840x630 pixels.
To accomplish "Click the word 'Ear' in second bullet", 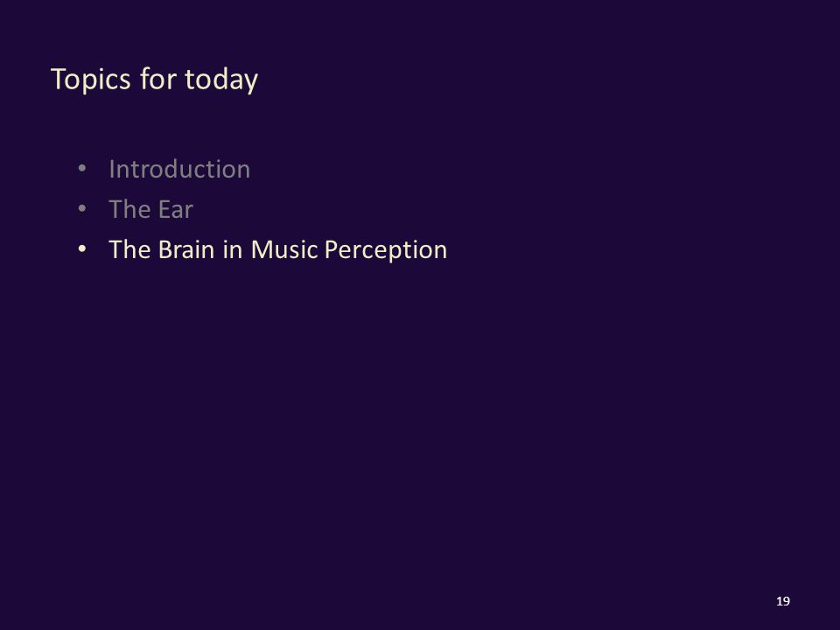I will (175, 209).
